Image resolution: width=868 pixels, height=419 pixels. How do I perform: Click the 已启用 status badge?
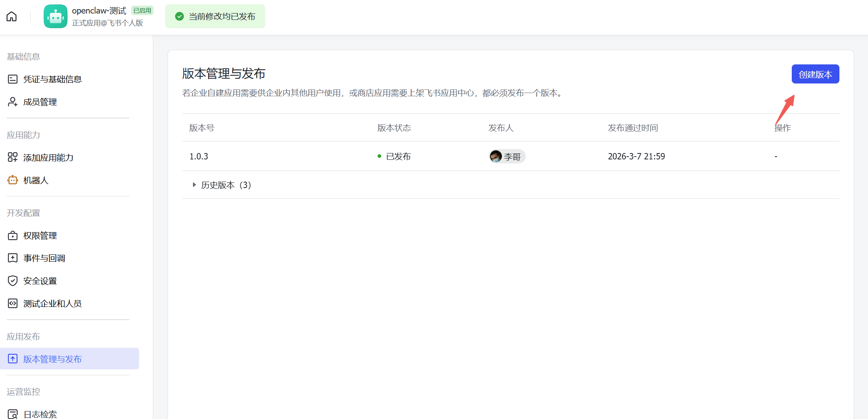pos(142,11)
